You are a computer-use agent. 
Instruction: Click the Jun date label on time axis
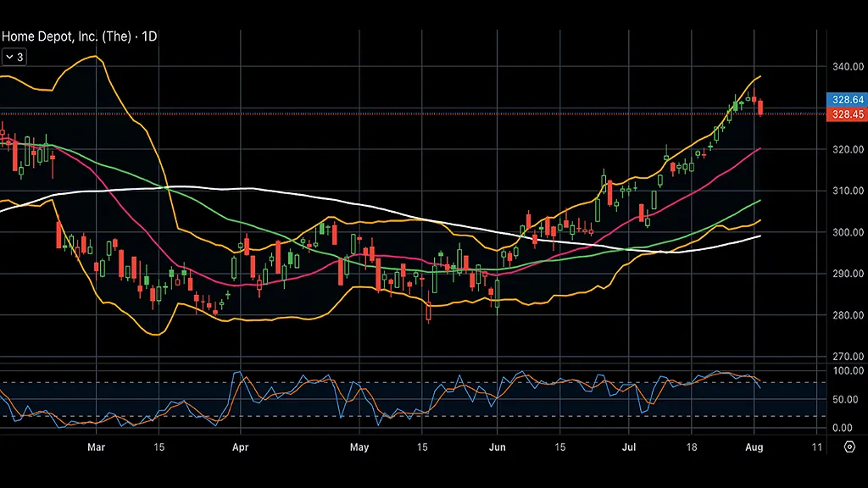[497, 447]
